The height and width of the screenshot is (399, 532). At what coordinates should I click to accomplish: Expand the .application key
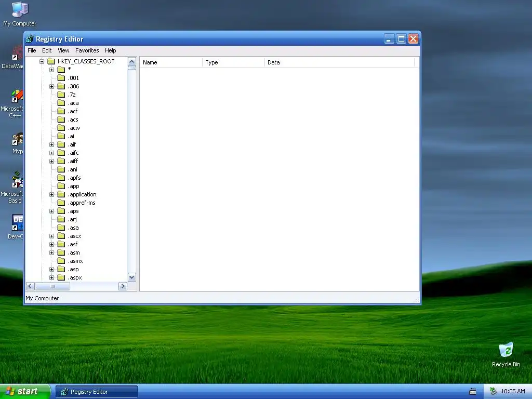click(51, 194)
